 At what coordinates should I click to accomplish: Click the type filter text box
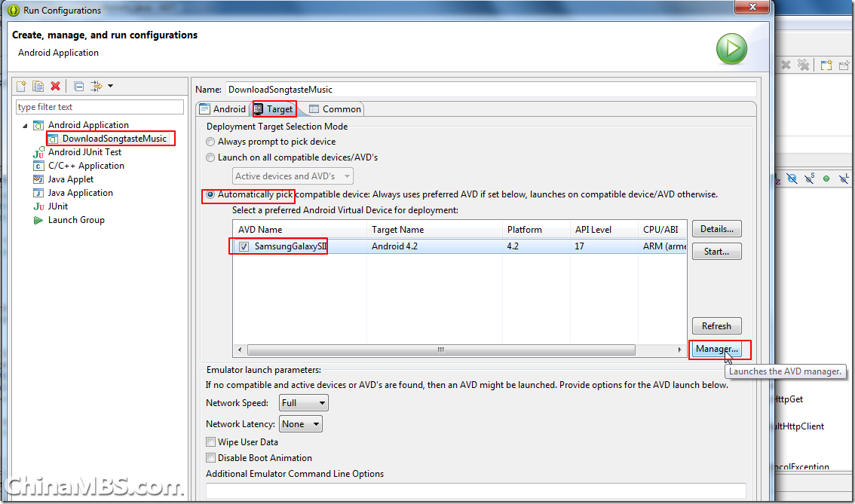pyautogui.click(x=100, y=107)
